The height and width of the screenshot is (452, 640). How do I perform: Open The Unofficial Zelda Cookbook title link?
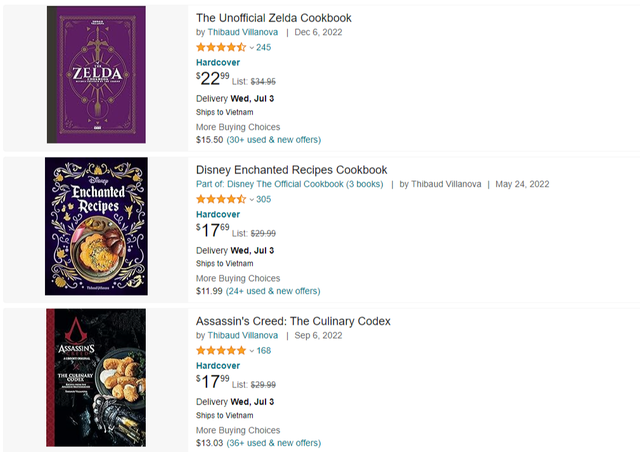click(x=273, y=18)
